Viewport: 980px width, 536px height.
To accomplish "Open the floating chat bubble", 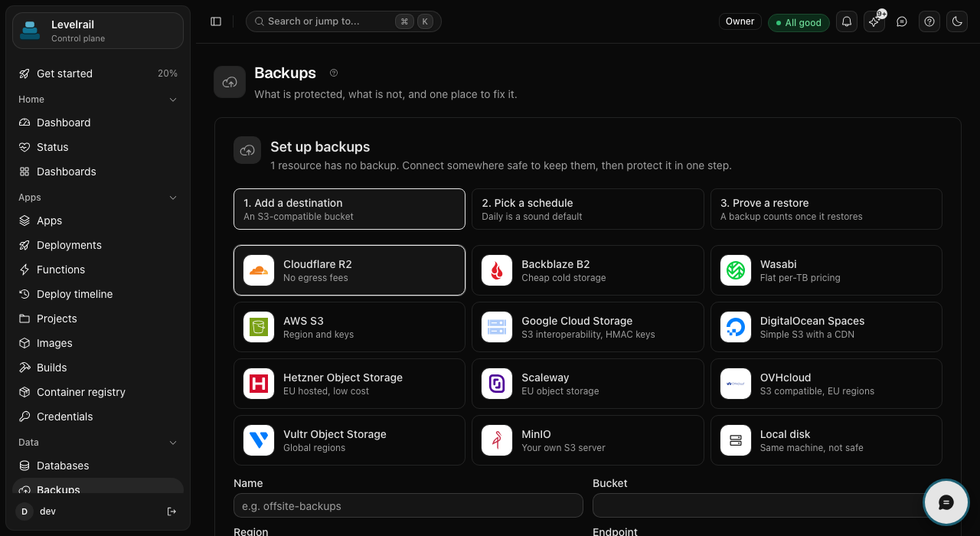I will pyautogui.click(x=946, y=502).
